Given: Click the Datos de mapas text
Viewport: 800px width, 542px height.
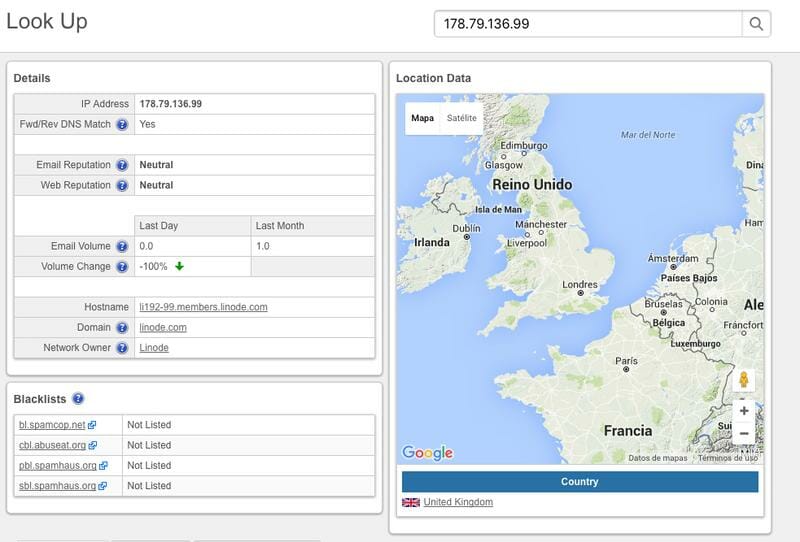Looking at the screenshot, I should point(658,458).
